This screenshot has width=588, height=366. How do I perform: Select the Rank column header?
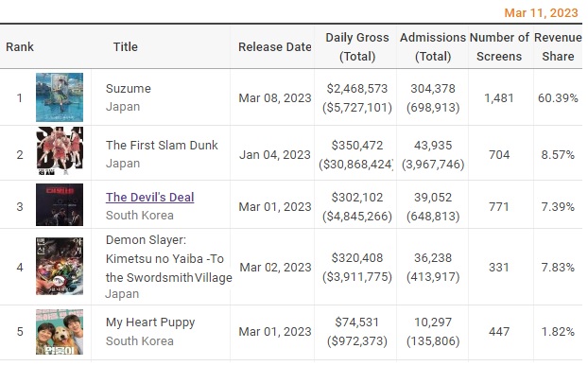(x=20, y=47)
